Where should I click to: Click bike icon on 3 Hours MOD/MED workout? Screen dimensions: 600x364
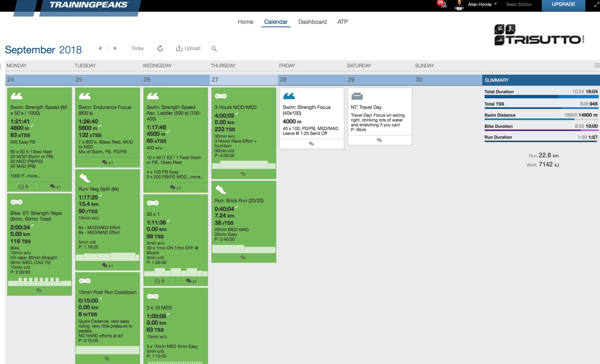click(221, 96)
